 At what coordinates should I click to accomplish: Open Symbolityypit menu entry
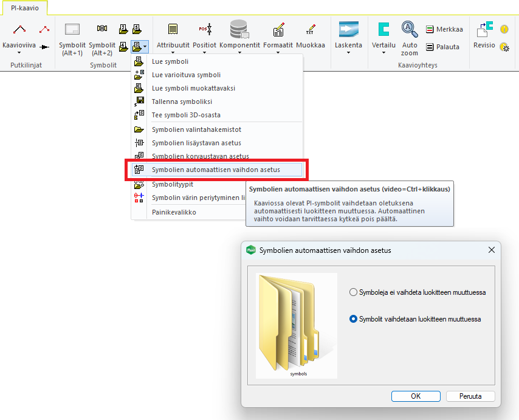(188, 185)
